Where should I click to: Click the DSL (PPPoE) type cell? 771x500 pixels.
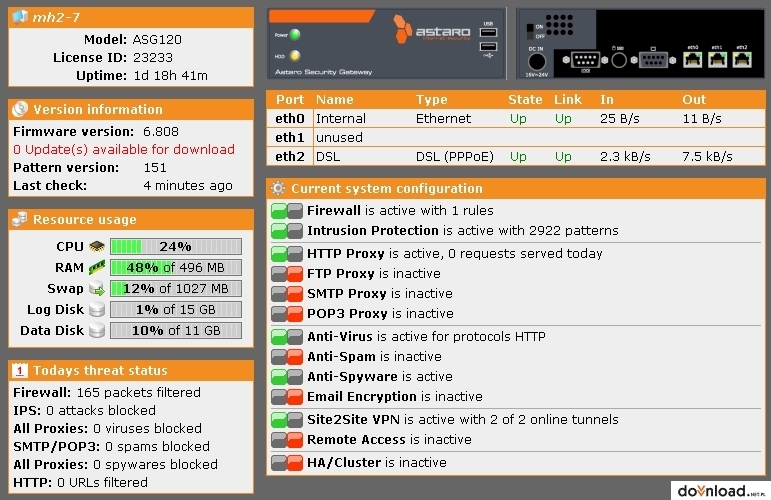pos(455,156)
